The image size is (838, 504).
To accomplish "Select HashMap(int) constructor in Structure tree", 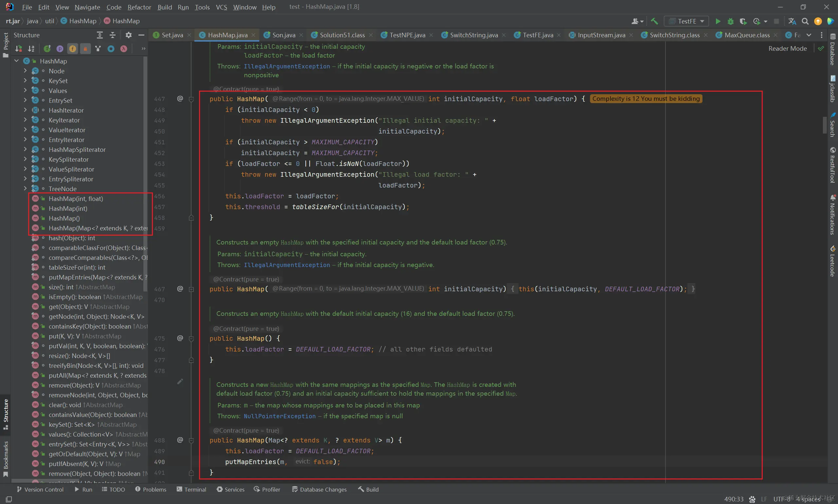I will coord(68,208).
